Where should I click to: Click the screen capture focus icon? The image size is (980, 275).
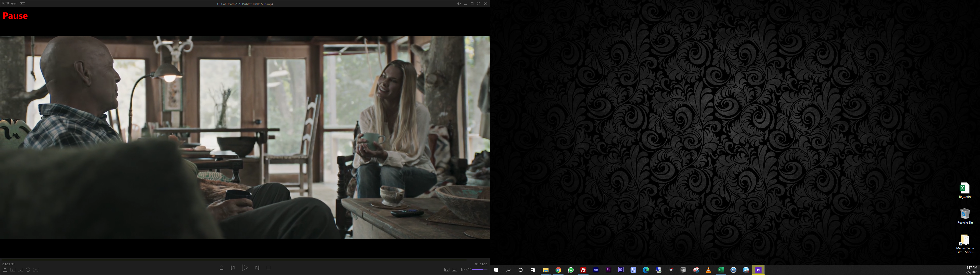click(x=36, y=270)
